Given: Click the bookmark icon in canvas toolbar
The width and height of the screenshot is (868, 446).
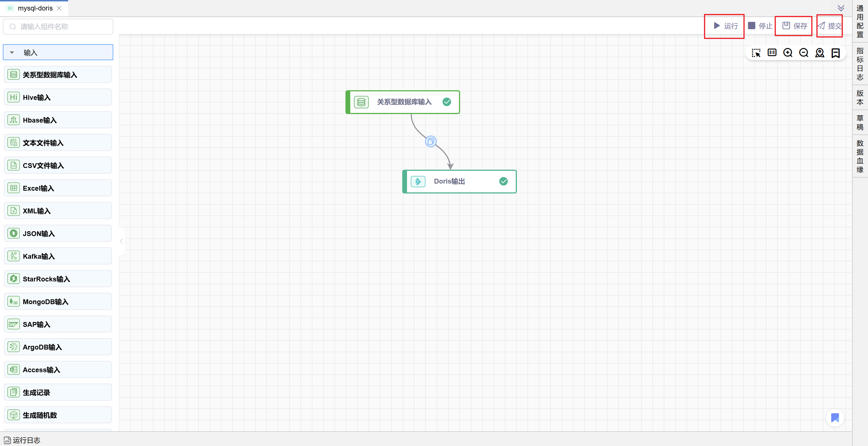Looking at the screenshot, I should click(836, 53).
